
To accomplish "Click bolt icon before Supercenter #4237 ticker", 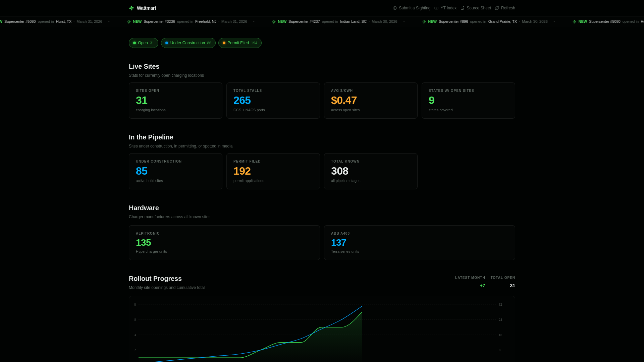I will [x=274, y=22].
